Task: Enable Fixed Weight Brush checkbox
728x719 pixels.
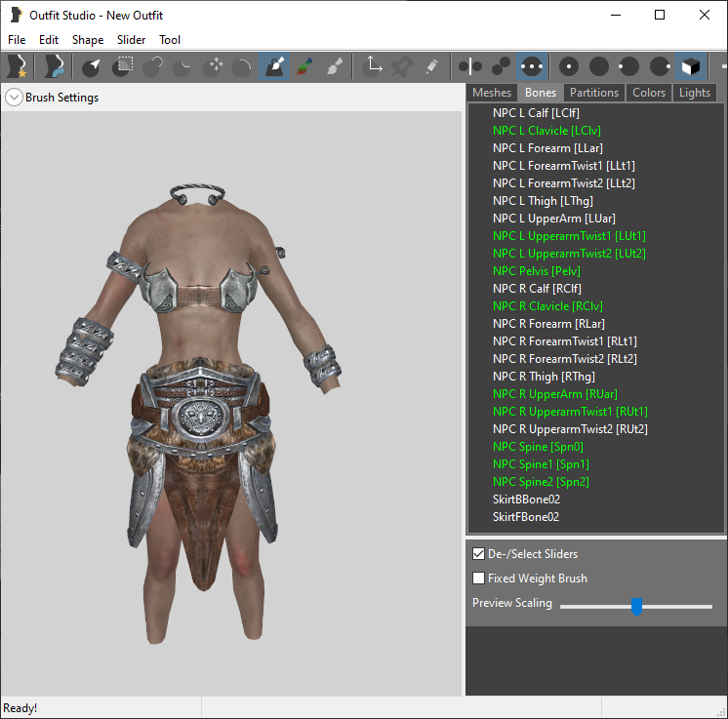Action: click(478, 578)
